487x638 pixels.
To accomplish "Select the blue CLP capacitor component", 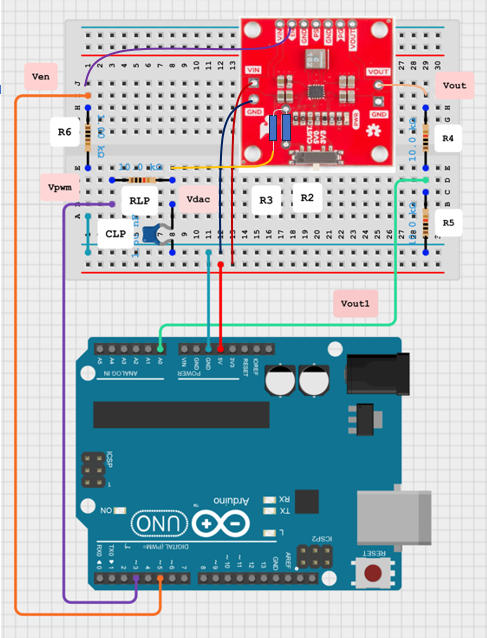I will (x=152, y=234).
